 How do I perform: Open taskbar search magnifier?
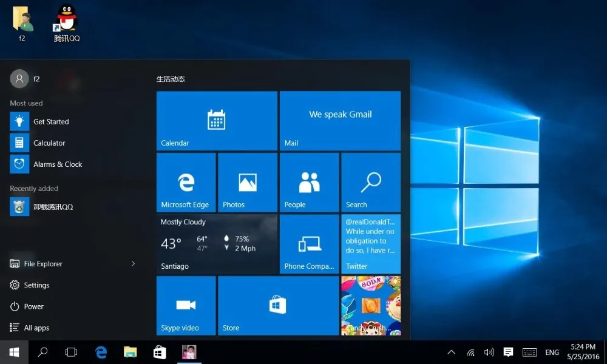click(x=42, y=352)
